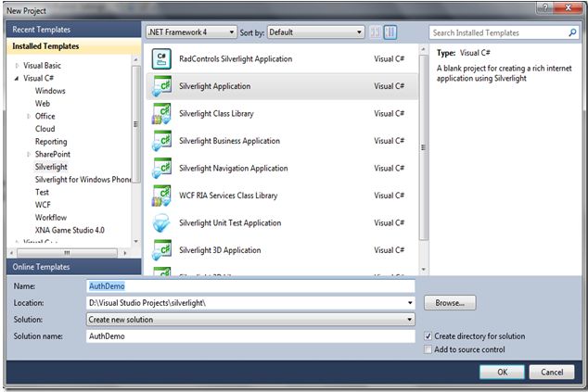Click the search magnifier icon
Viewport: 588px width, 392px height.
572,32
